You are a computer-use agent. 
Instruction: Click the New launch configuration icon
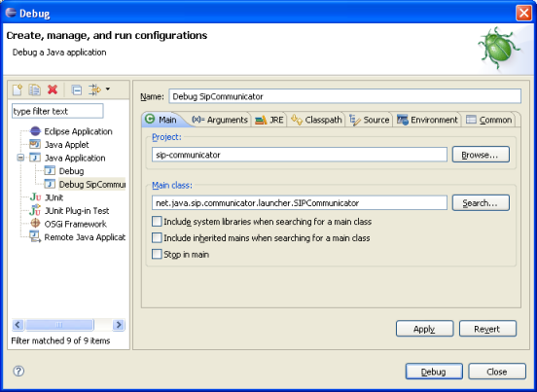pyautogui.click(x=18, y=90)
